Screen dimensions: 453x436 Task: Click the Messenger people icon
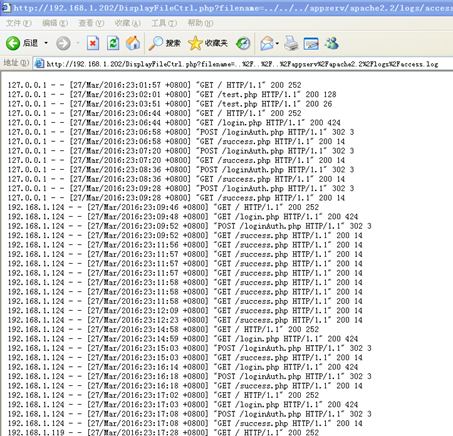332,43
